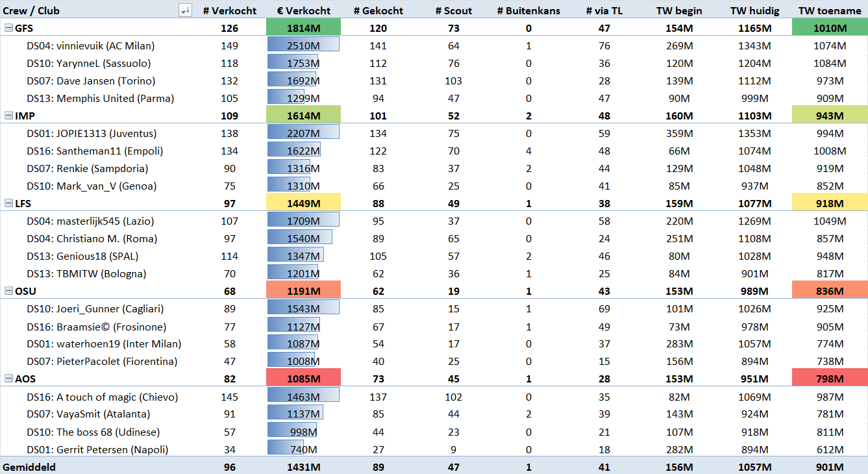Click the 2207M data bar for JOPIE1313
Screen dimensions: 868x474
tap(303, 133)
